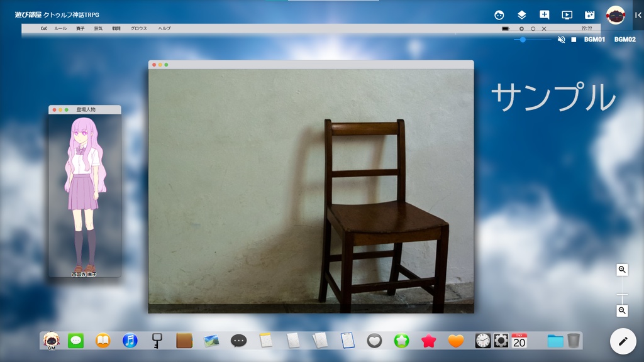Click the サンプル text

pos(553,97)
